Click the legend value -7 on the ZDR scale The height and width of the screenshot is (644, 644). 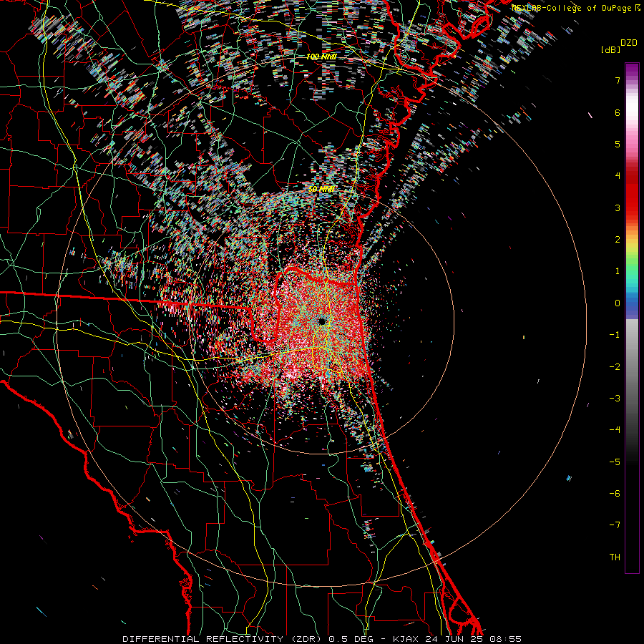tap(615, 525)
